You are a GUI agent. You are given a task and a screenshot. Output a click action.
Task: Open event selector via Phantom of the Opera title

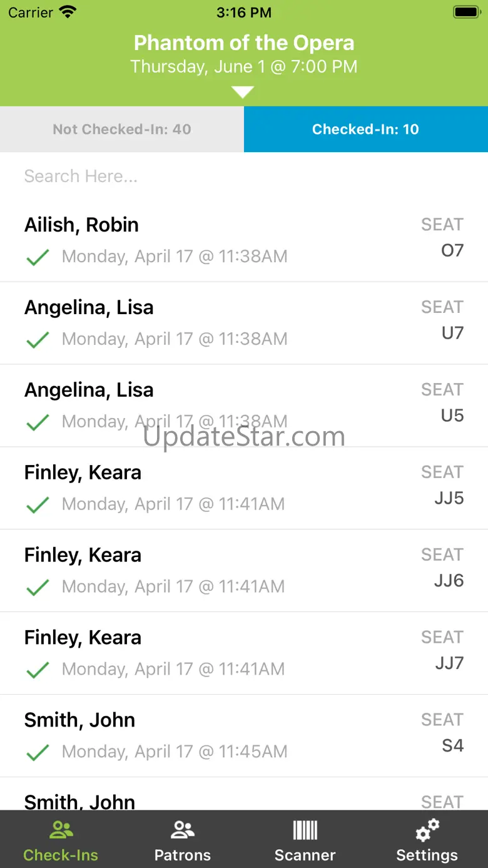click(x=244, y=43)
